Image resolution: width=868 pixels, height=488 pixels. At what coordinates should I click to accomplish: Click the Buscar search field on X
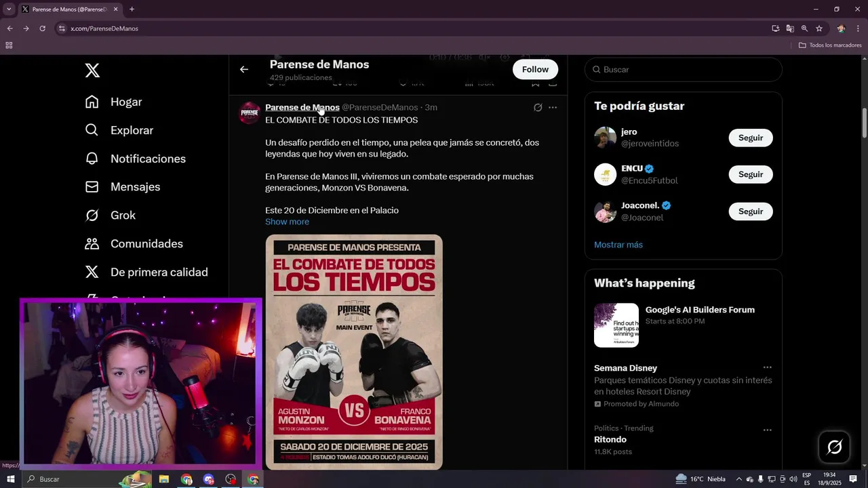[684, 69]
